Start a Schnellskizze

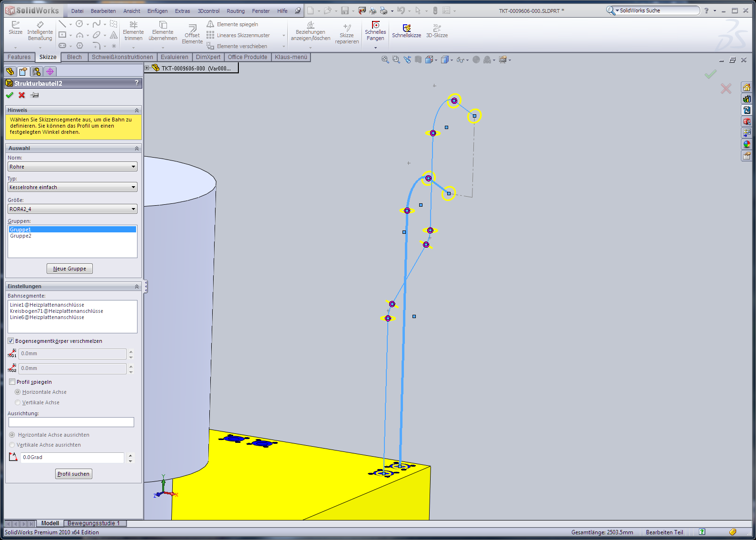click(x=406, y=30)
